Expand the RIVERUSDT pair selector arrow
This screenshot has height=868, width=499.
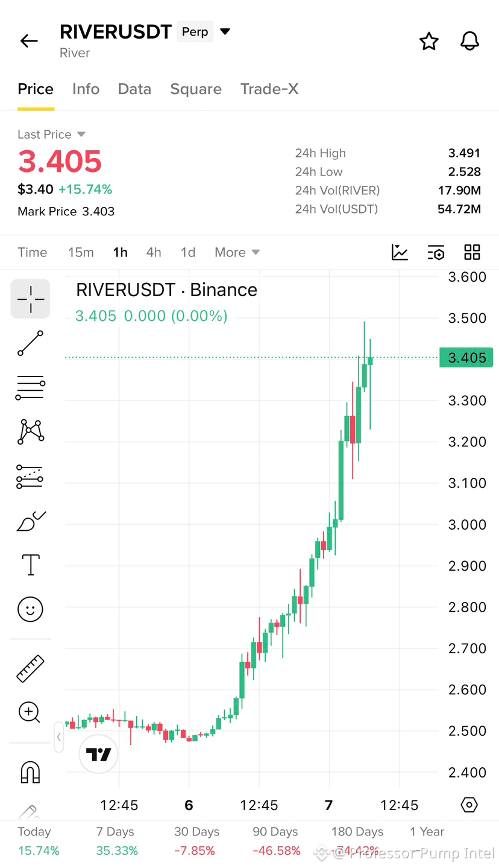tap(225, 31)
